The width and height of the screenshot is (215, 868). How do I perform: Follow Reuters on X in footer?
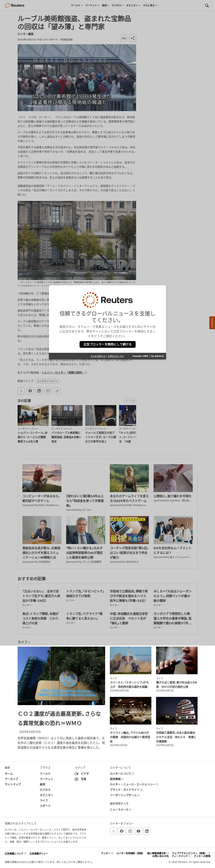[x=113, y=831]
